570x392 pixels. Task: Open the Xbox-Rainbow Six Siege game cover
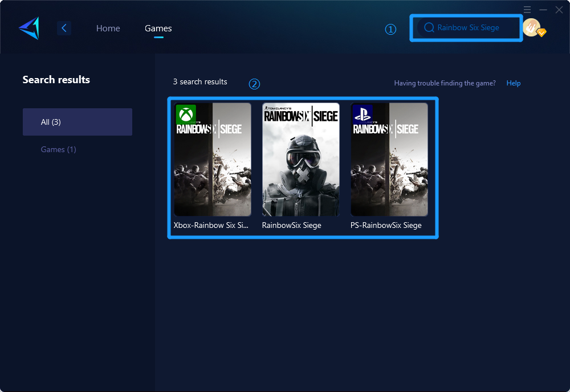click(x=213, y=160)
